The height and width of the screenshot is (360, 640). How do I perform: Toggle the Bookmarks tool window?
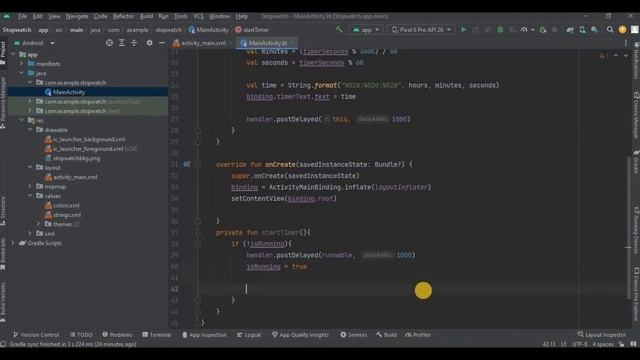point(3,253)
